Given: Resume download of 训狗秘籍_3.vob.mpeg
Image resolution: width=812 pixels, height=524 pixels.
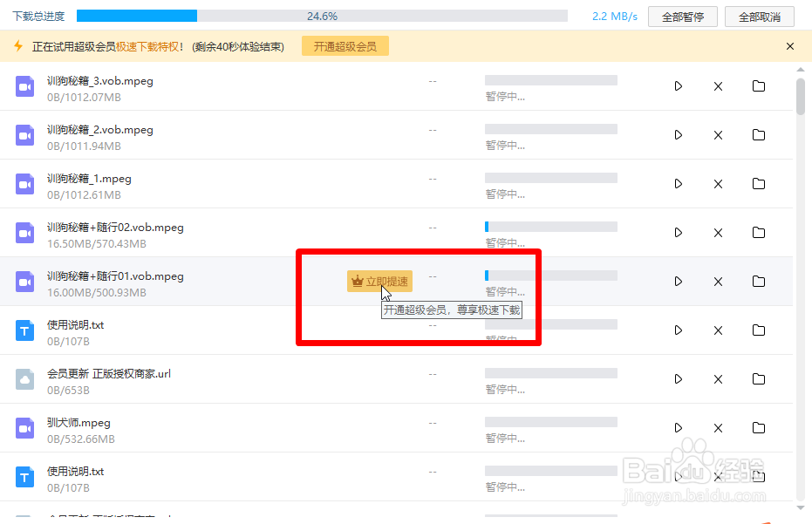Looking at the screenshot, I should coord(679,86).
